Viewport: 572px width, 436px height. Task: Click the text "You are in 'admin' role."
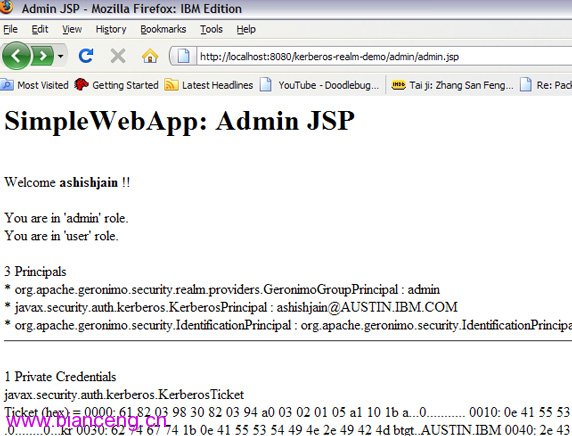66,218
